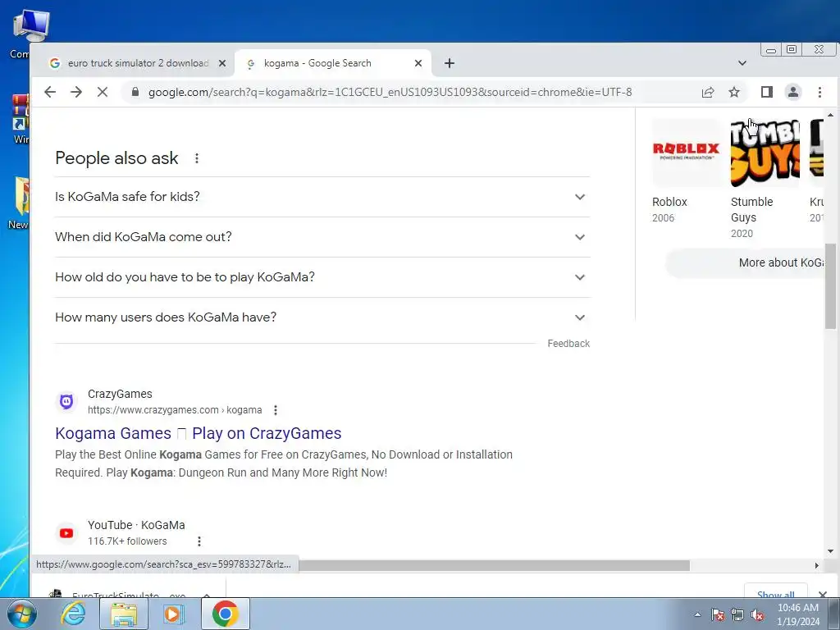This screenshot has width=840, height=630.
Task: Bookmark this page with the star
Action: coord(734,92)
